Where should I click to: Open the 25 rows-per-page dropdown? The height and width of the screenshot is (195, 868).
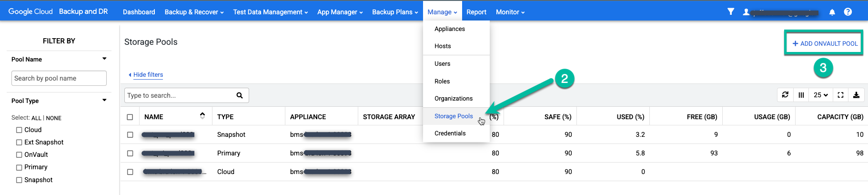(820, 95)
